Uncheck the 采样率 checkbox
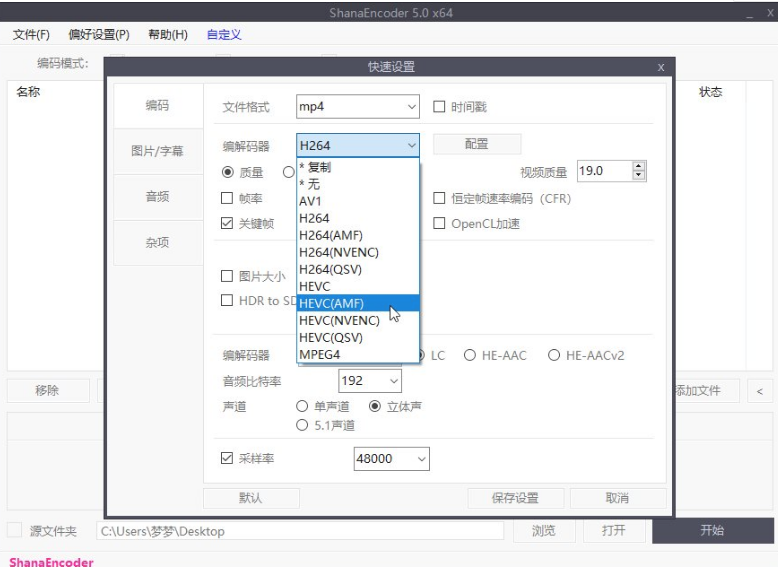The height and width of the screenshot is (567, 778). coord(227,458)
